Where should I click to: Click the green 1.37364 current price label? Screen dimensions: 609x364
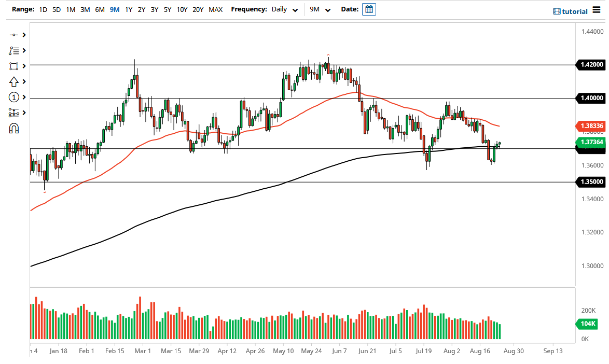590,142
